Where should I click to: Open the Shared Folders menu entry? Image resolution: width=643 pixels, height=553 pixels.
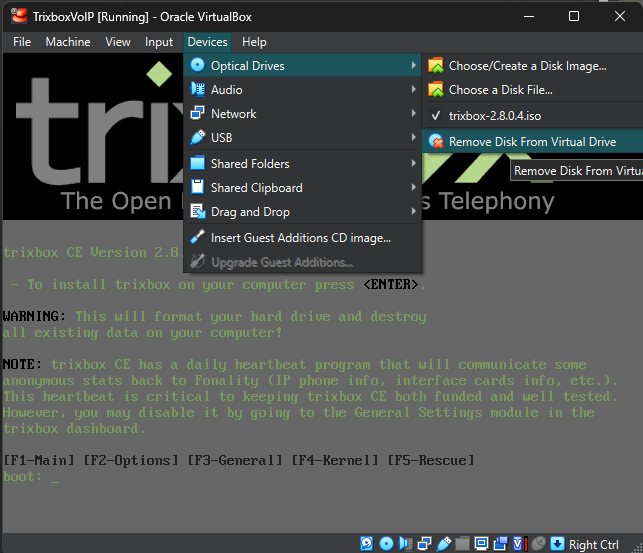303,164
